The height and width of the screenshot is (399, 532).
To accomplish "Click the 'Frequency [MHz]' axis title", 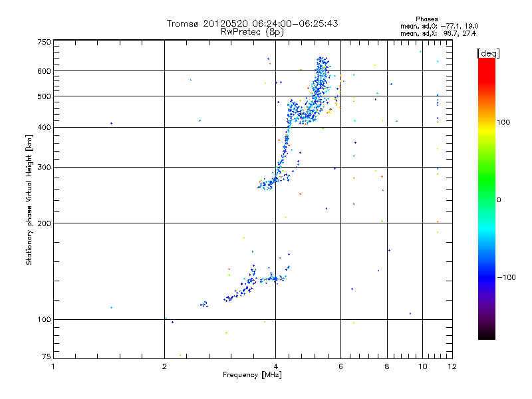I will [x=252, y=375].
